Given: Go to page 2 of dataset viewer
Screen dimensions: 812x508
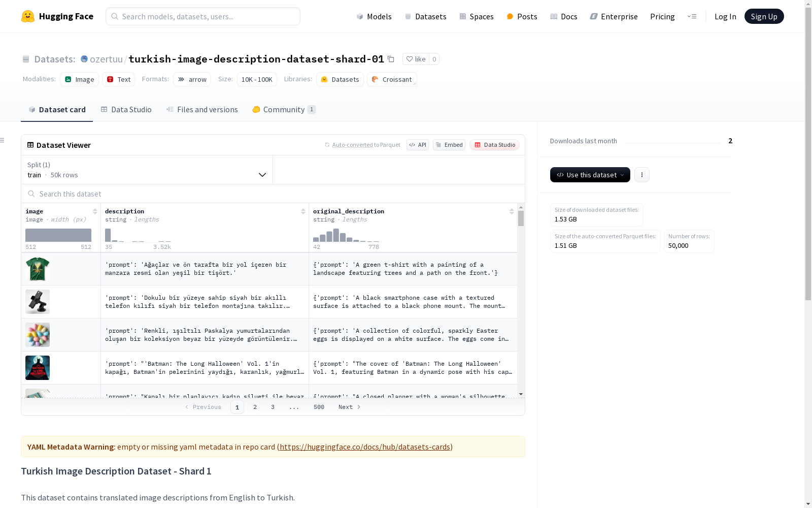Looking at the screenshot, I should [255, 407].
